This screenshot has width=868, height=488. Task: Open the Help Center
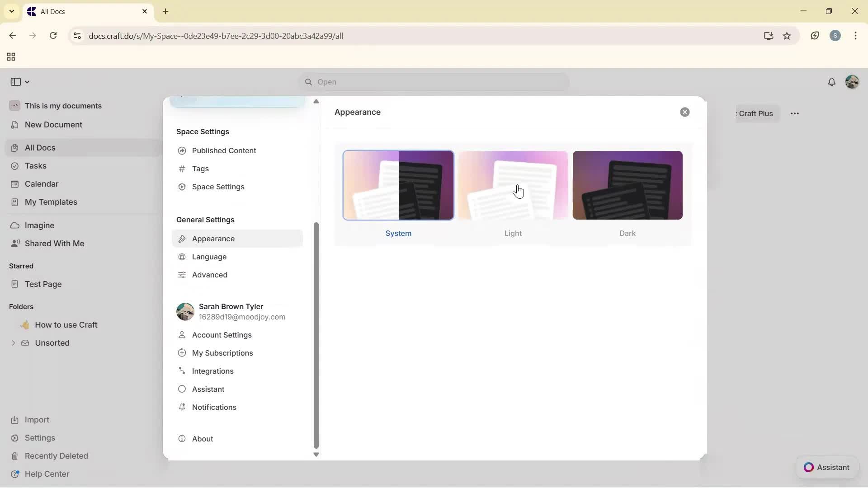[47, 474]
